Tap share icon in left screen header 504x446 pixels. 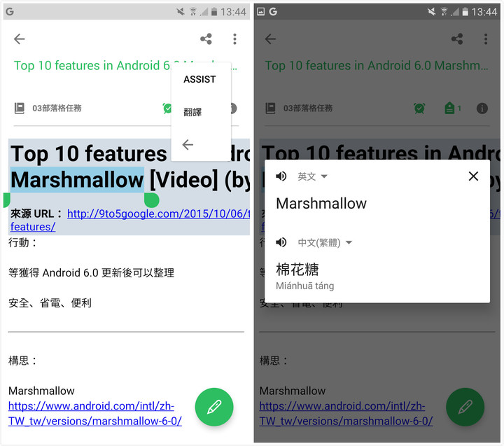tap(206, 39)
